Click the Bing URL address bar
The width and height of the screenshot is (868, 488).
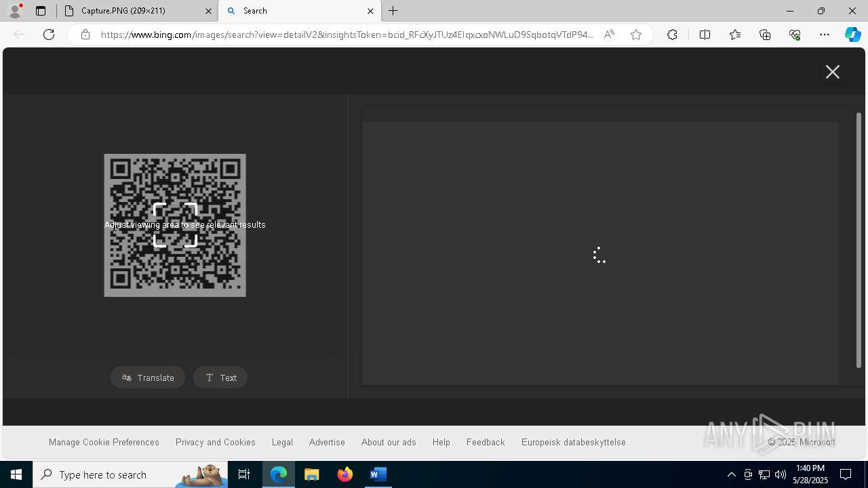[x=347, y=35]
